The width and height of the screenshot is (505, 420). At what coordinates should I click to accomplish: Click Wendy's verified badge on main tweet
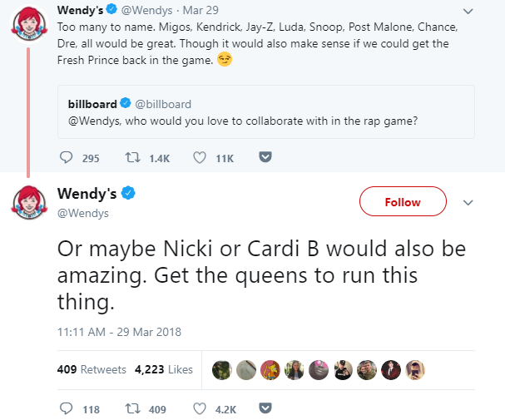coord(129,194)
